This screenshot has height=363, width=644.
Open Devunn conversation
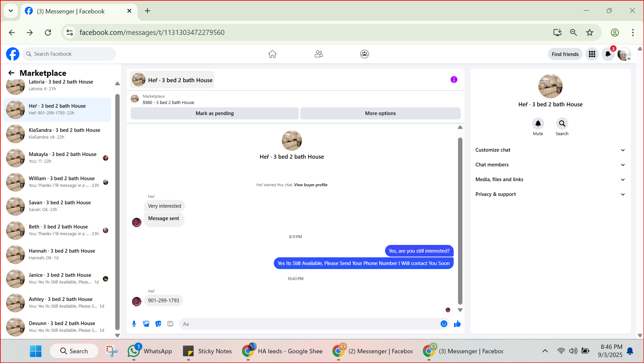pos(57,327)
